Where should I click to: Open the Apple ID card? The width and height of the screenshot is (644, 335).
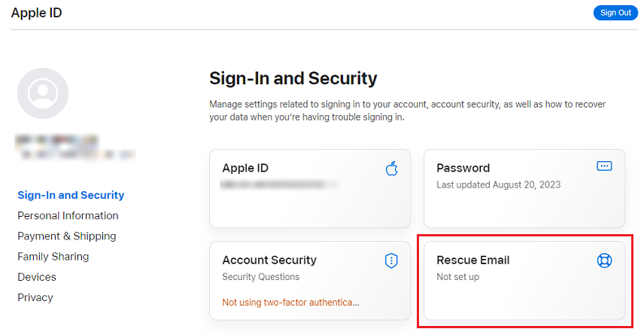click(x=310, y=188)
